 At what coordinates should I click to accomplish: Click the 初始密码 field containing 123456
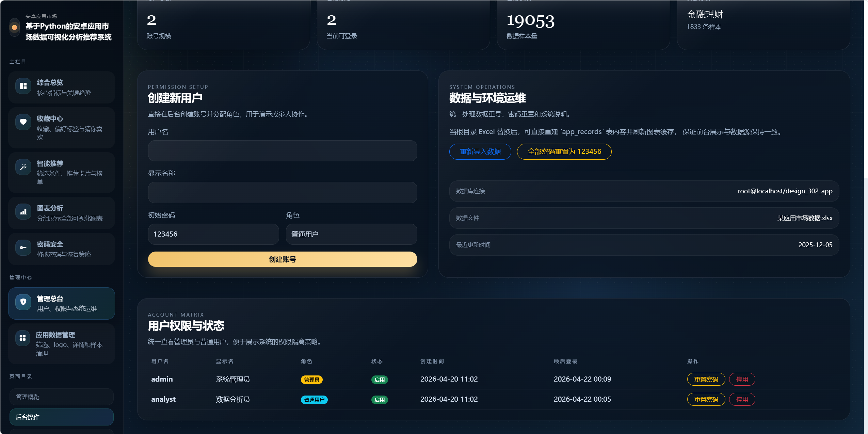pyautogui.click(x=213, y=234)
